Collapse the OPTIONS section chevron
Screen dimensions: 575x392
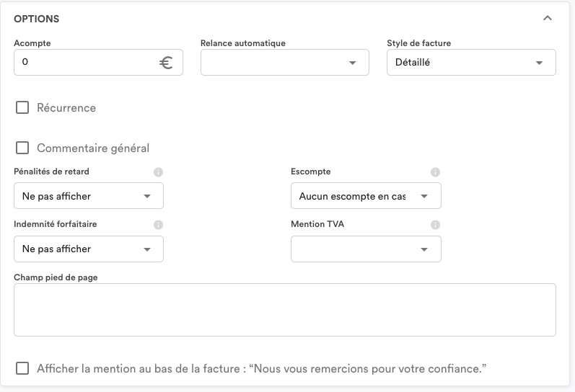[547, 18]
